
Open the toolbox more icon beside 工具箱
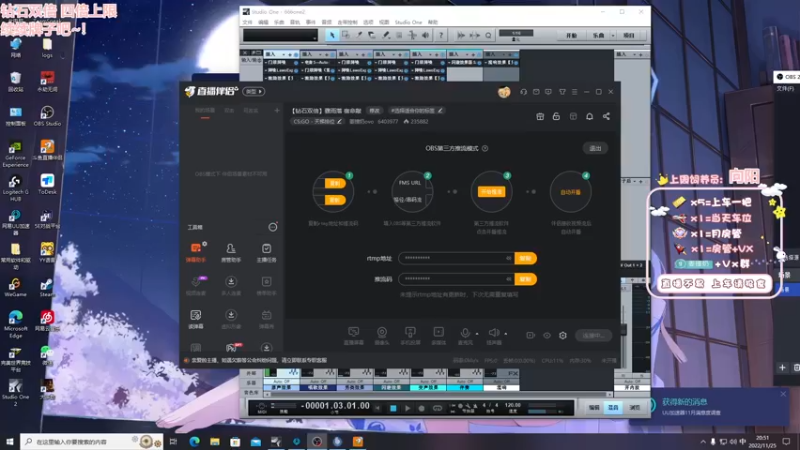coord(273,227)
